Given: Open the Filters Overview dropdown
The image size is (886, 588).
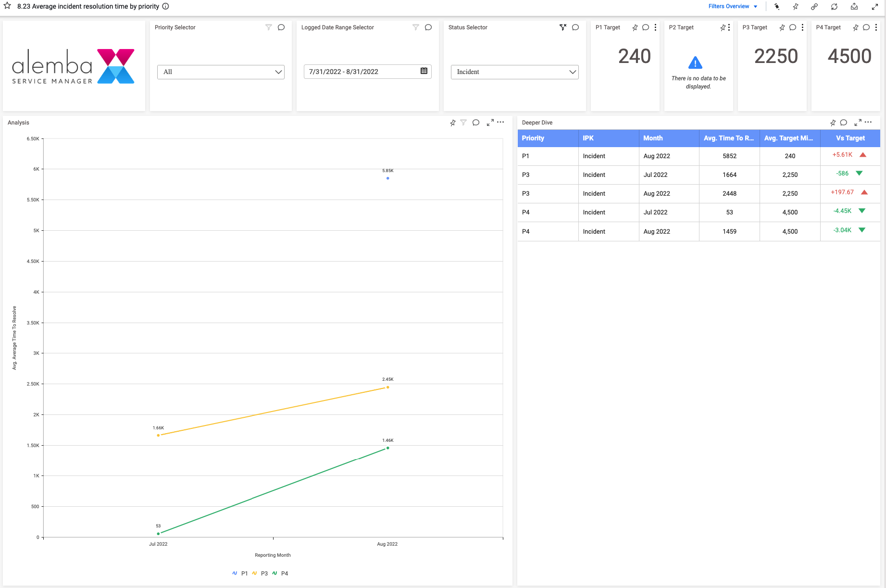Looking at the screenshot, I should (x=732, y=6).
